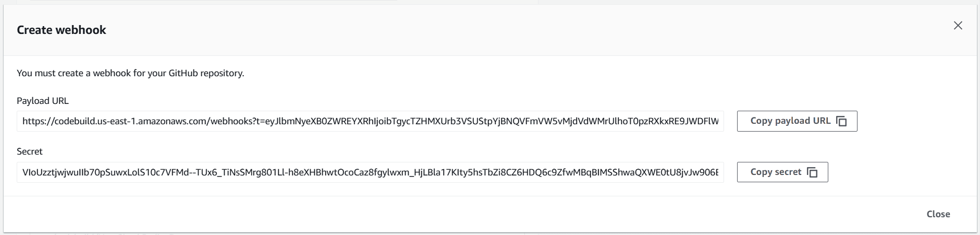Click the copy icon in Copy secret button
The width and height of the screenshot is (980, 235).
[x=812, y=172]
